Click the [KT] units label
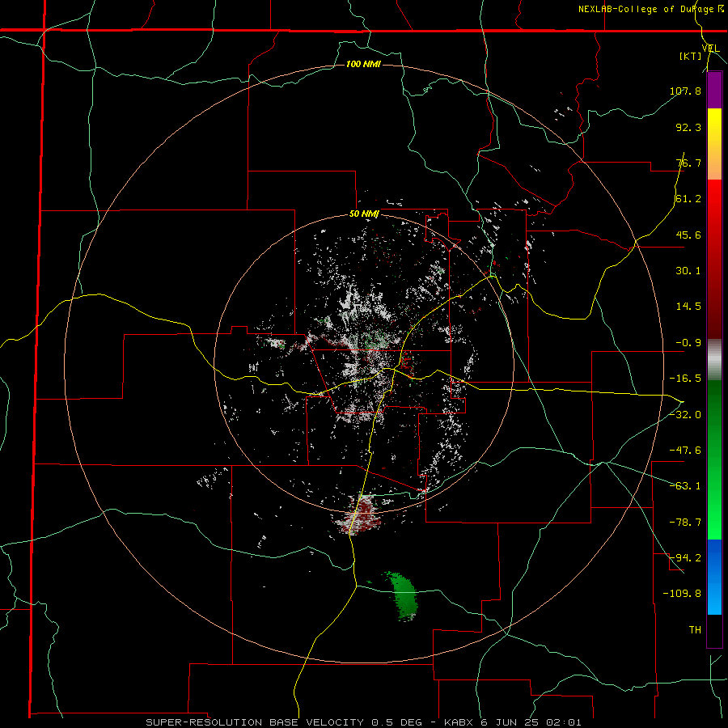Image resolution: width=728 pixels, height=728 pixels. (x=691, y=56)
